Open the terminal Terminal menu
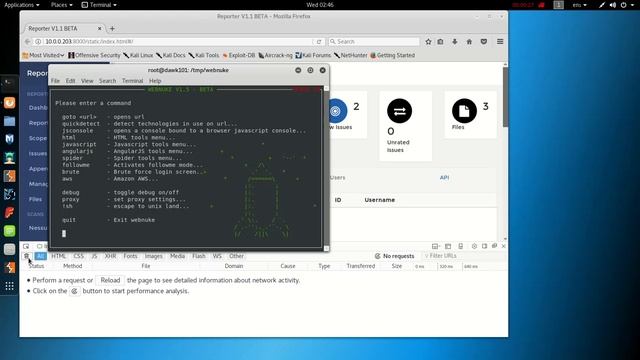Image resolution: width=640 pixels, height=360 pixels. 133,81
